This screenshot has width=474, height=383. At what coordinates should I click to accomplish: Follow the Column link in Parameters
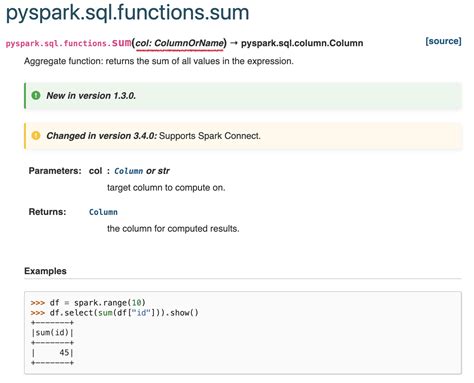point(129,171)
